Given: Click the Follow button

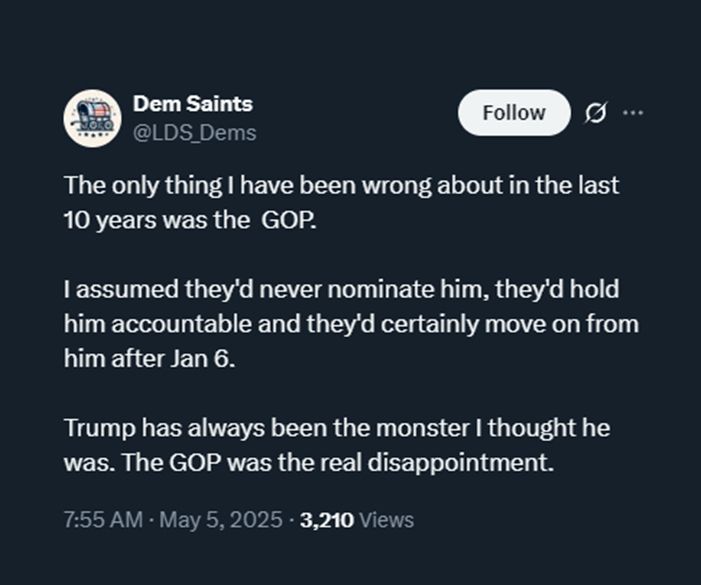Looking at the screenshot, I should [x=514, y=112].
